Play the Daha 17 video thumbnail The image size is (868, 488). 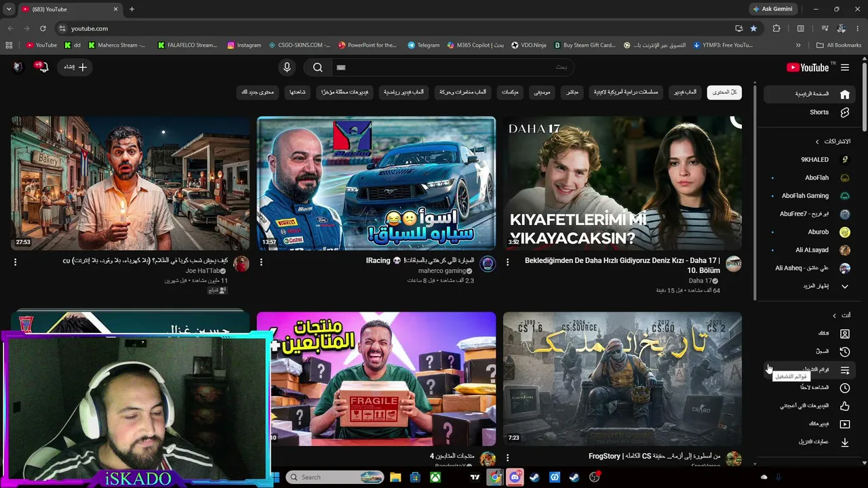click(x=623, y=184)
